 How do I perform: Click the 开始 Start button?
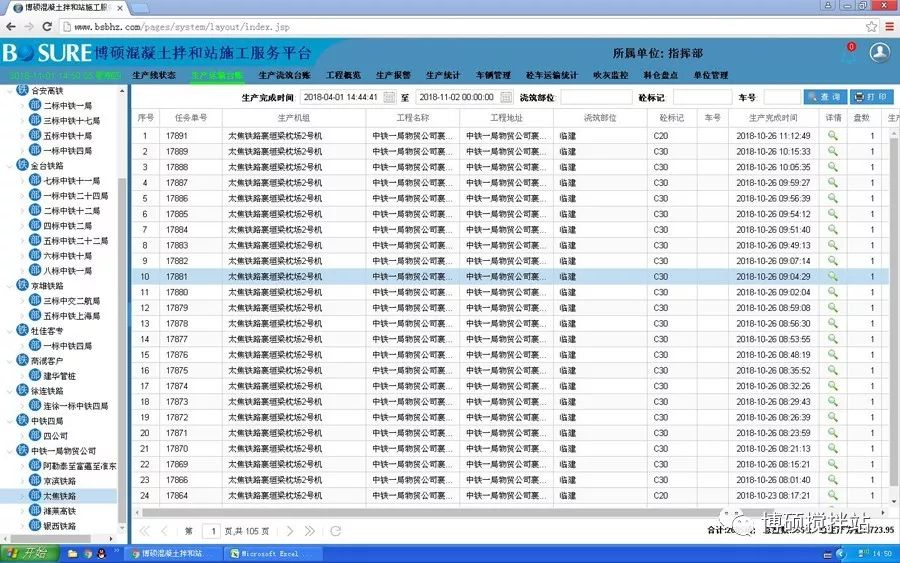(29, 554)
